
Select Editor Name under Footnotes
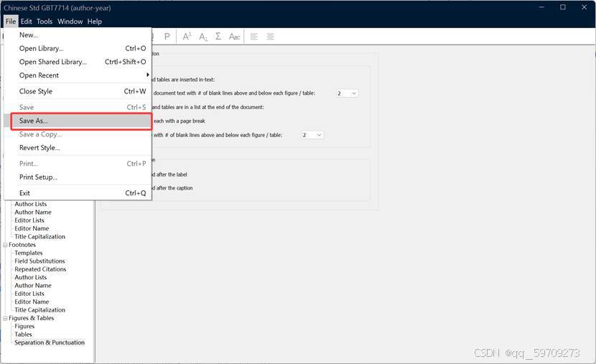(32, 302)
